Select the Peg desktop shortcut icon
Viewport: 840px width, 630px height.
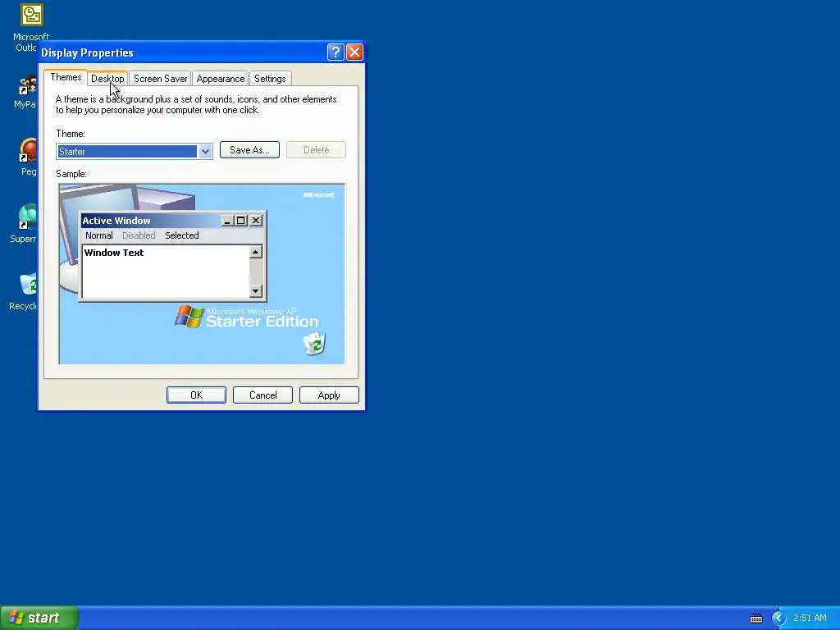coord(28,150)
